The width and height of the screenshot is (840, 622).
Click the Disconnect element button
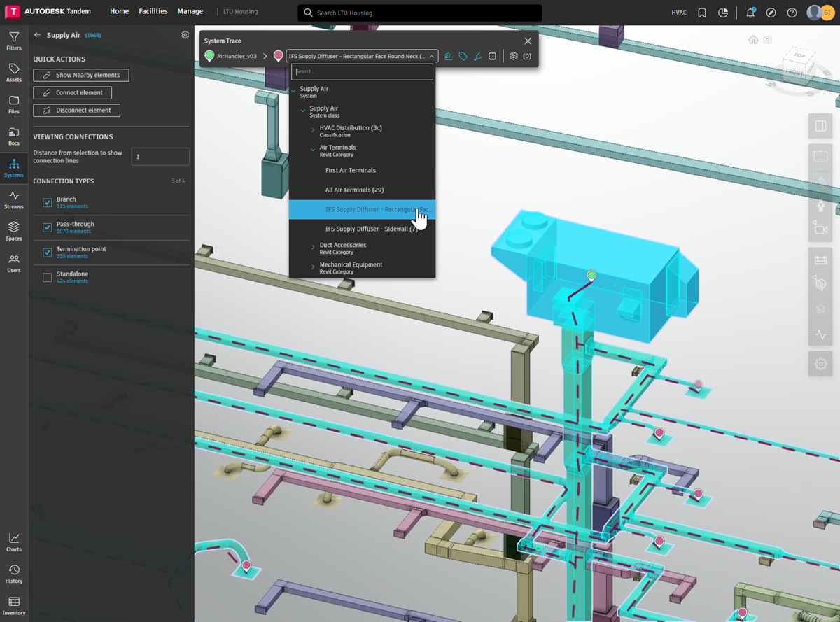pyautogui.click(x=77, y=110)
